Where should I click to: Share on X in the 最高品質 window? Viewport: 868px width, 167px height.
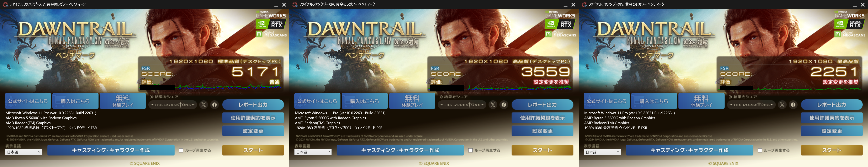(782, 105)
